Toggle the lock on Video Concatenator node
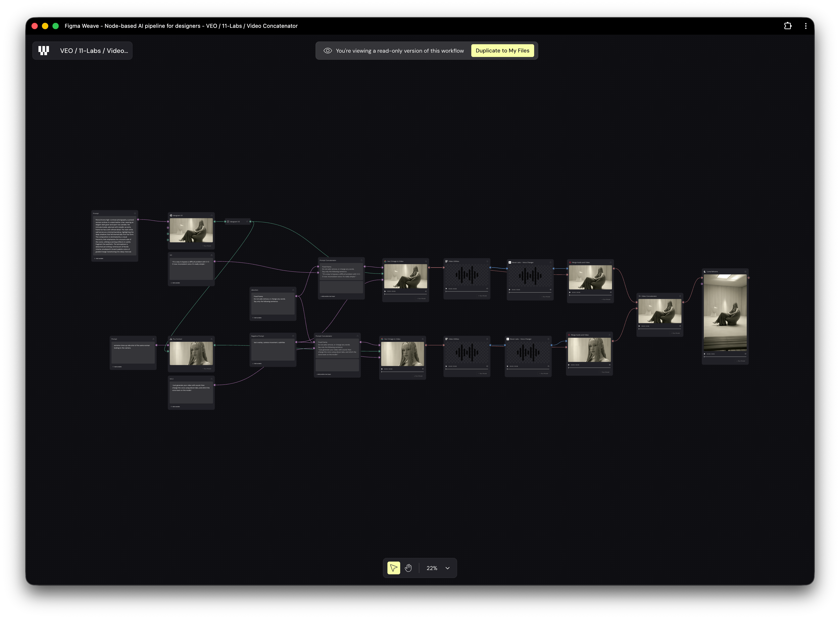The width and height of the screenshot is (840, 619). (680, 296)
